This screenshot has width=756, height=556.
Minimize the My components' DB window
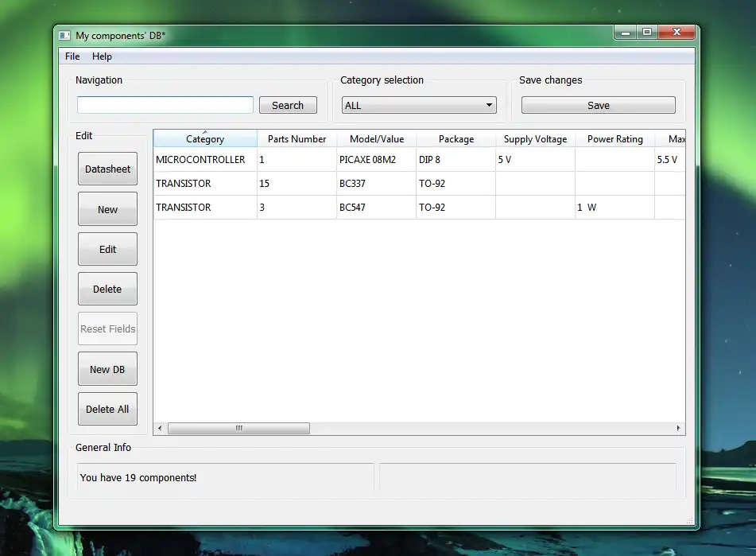[626, 33]
